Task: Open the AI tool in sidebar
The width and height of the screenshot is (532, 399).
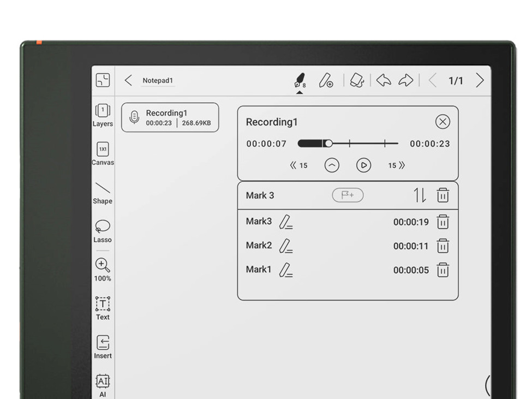Action: pyautogui.click(x=102, y=382)
